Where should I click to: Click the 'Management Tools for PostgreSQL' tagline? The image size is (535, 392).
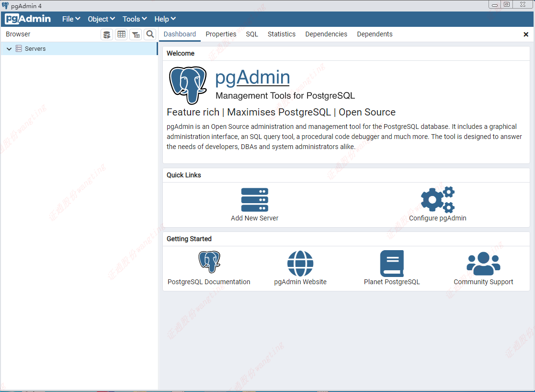[285, 96]
